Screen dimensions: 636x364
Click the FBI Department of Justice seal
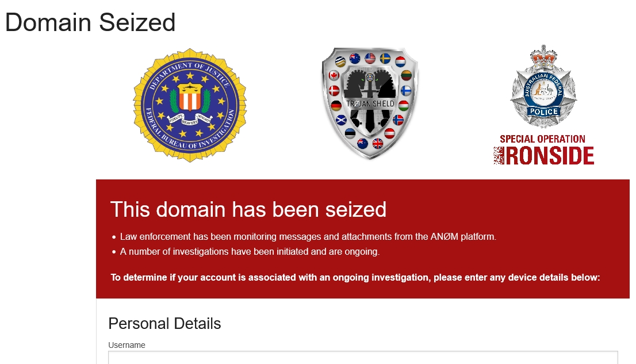(x=190, y=105)
